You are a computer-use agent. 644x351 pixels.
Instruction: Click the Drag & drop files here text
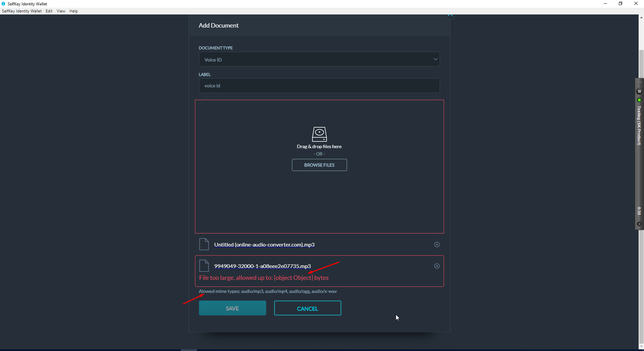pos(319,146)
